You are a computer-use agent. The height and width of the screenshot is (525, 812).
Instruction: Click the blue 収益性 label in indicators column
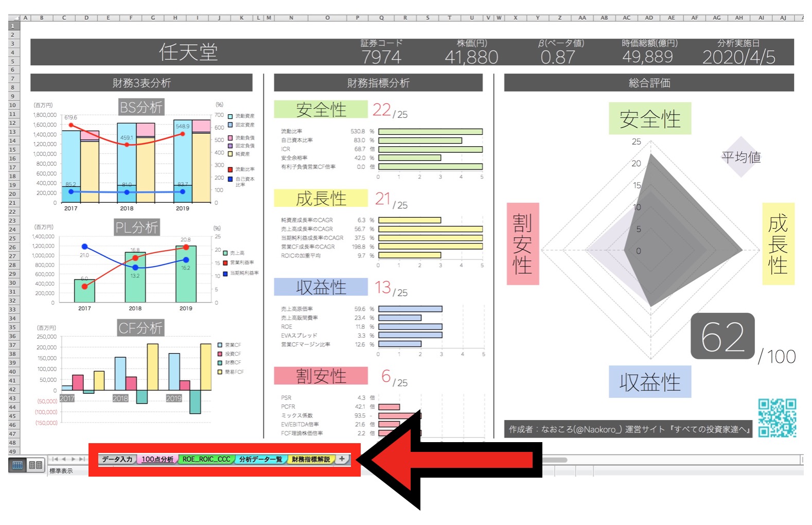pos(321,287)
